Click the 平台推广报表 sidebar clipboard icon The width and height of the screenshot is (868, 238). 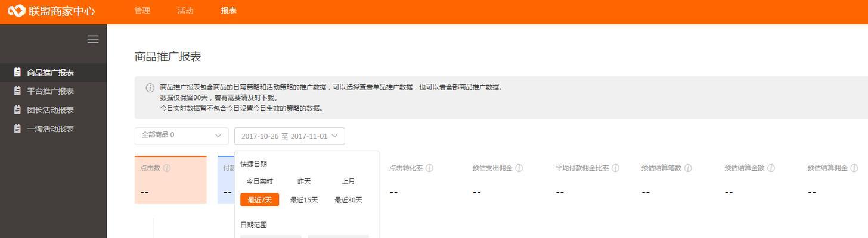point(17,91)
